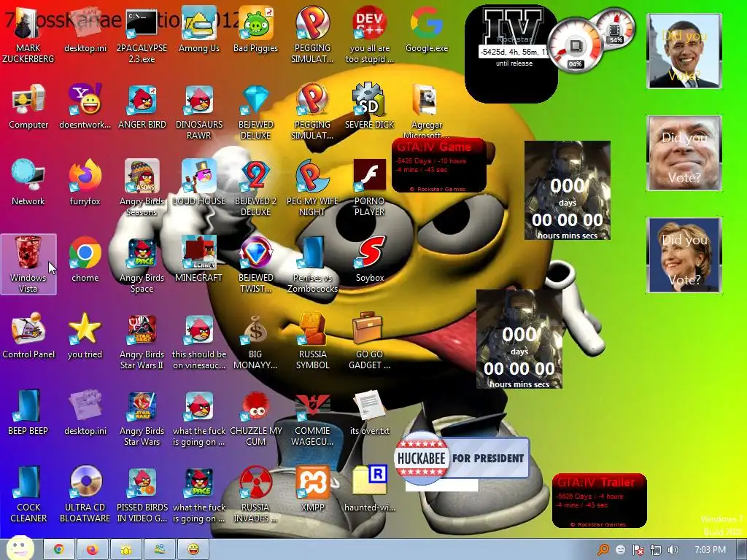
Task: Select the PISSED BIRDS IN VIDEO G... icon
Action: click(142, 495)
